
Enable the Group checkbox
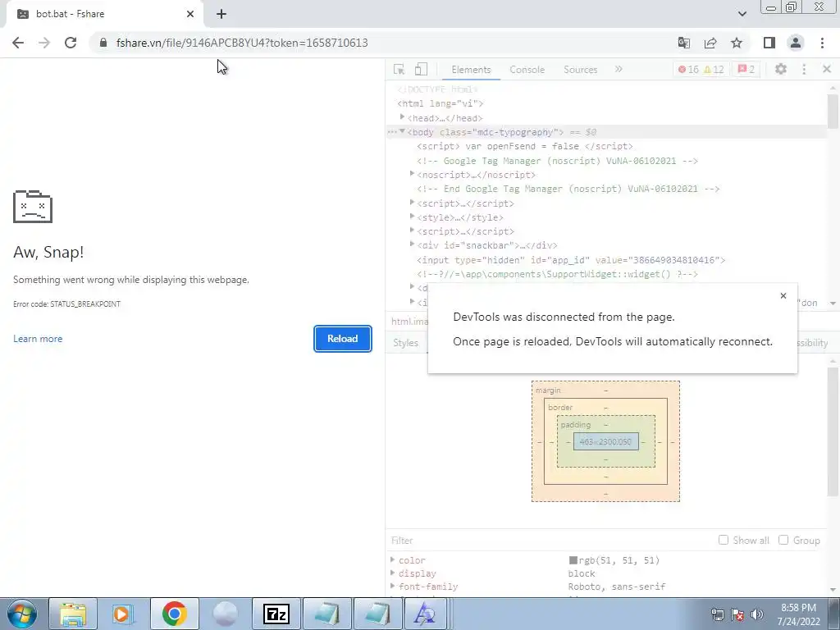(783, 540)
